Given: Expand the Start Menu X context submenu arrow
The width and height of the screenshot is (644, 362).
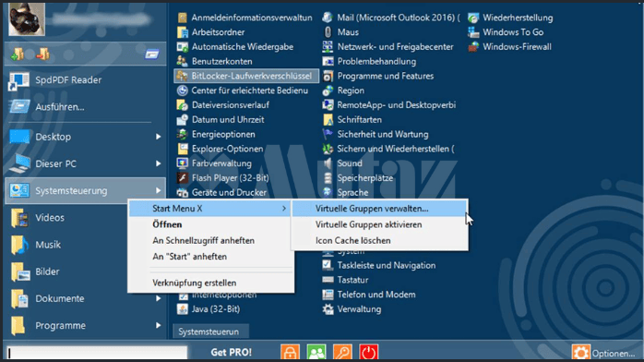Looking at the screenshot, I should (x=284, y=209).
